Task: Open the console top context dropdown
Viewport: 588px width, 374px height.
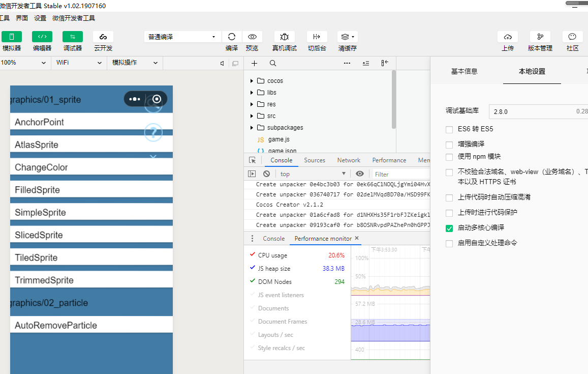Action: tap(313, 174)
